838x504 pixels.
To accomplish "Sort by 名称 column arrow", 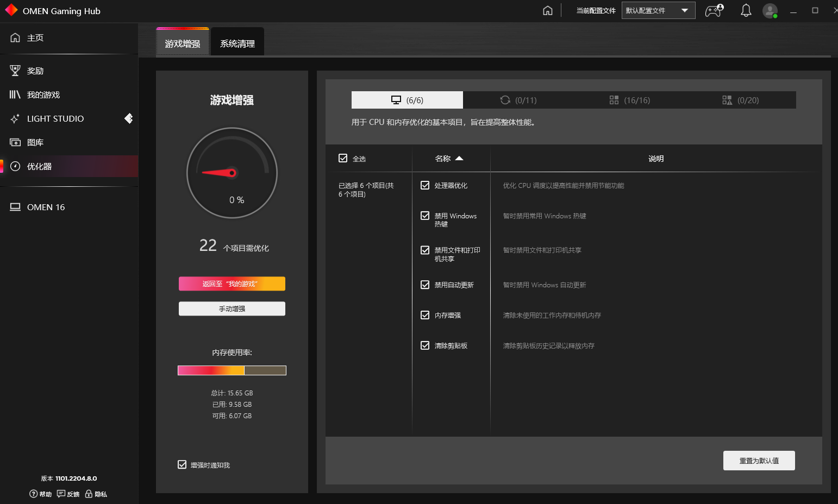I will tap(459, 159).
